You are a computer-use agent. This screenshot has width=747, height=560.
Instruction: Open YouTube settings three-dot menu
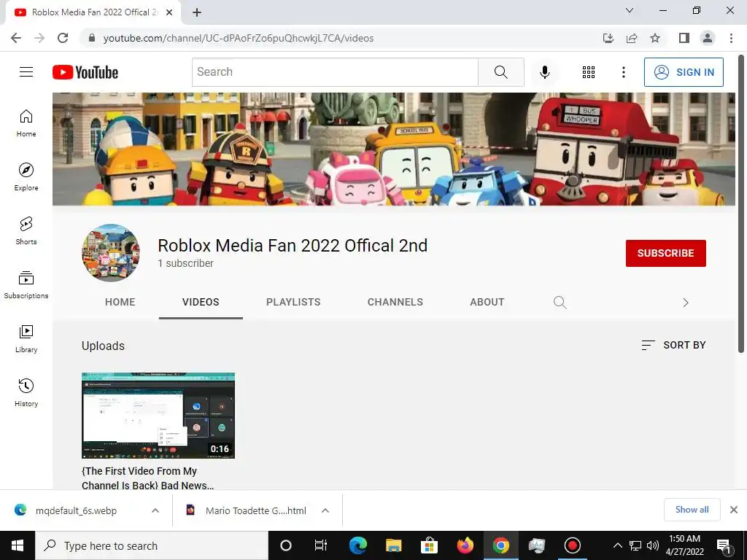pyautogui.click(x=623, y=72)
